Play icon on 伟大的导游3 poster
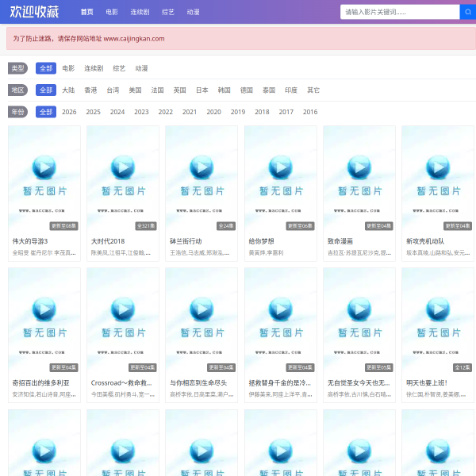 pos(44,167)
